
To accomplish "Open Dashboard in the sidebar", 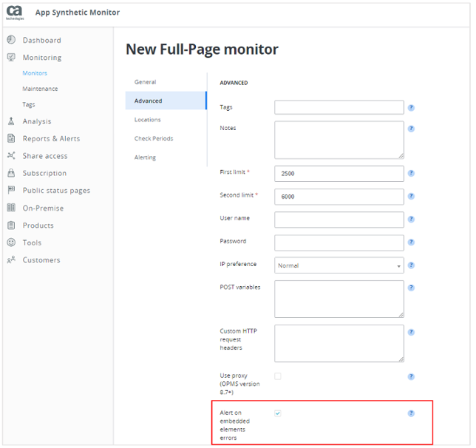I will tap(42, 40).
